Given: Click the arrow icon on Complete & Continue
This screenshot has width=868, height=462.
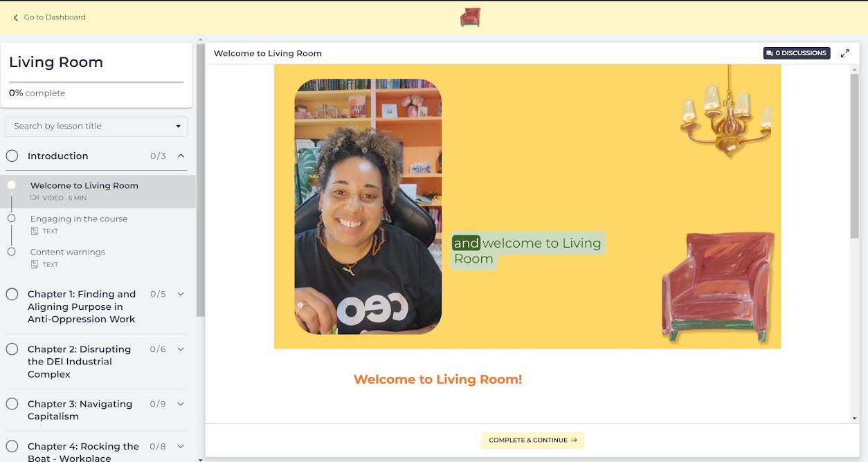Looking at the screenshot, I should [x=574, y=440].
